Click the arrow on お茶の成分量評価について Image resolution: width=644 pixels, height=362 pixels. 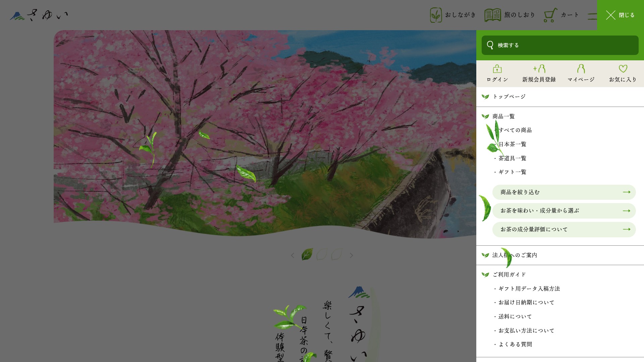627,229
